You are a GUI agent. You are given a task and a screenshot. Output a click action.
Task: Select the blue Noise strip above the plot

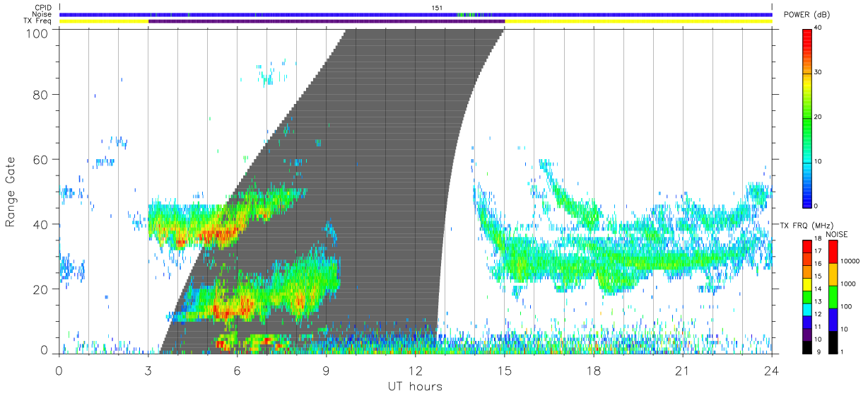click(x=416, y=14)
